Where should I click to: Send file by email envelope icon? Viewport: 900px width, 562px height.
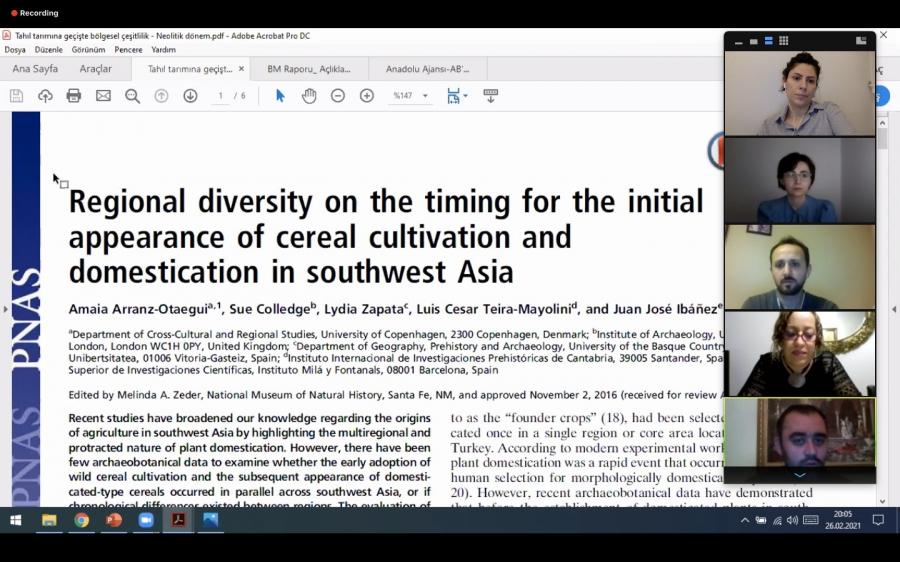pyautogui.click(x=103, y=96)
